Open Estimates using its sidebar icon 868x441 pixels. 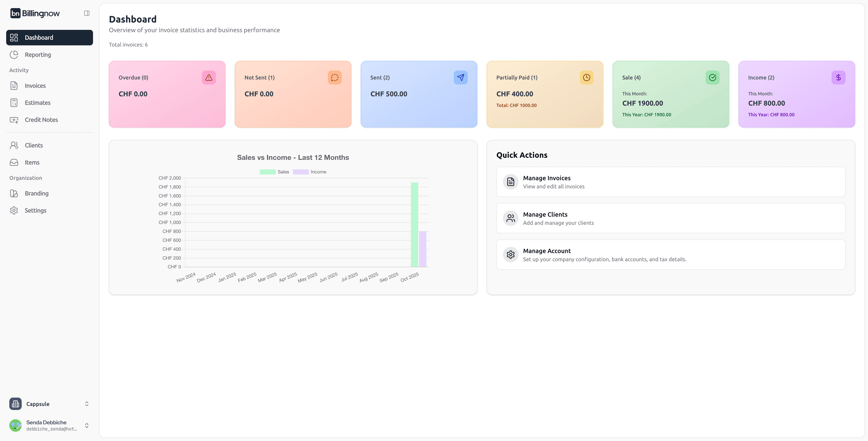14,103
